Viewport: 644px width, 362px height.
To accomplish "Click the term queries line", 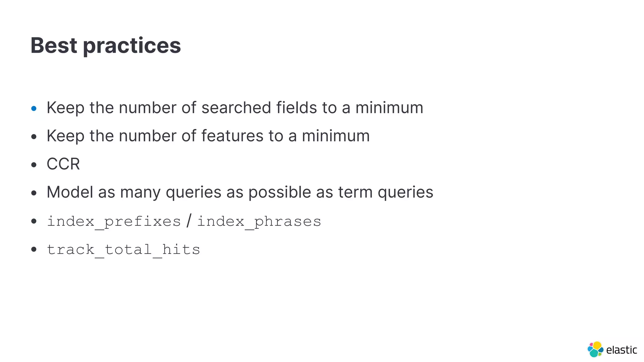I will point(240,192).
